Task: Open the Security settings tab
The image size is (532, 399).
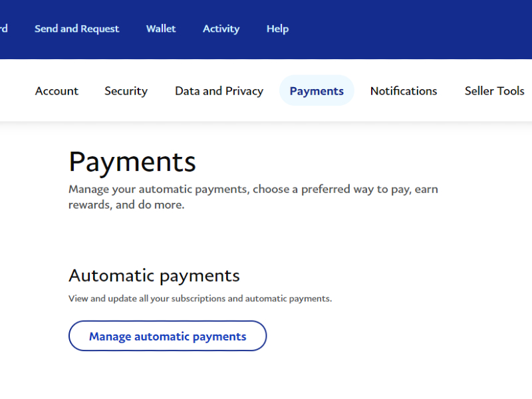Action: 126,90
